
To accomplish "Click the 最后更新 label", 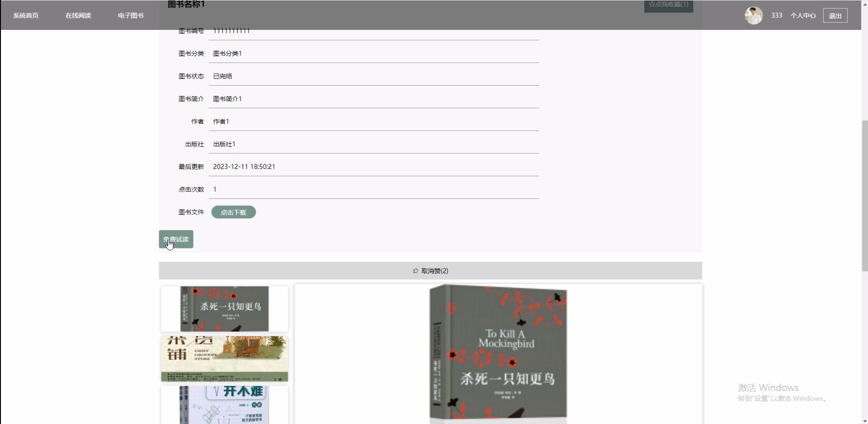I will (x=191, y=167).
